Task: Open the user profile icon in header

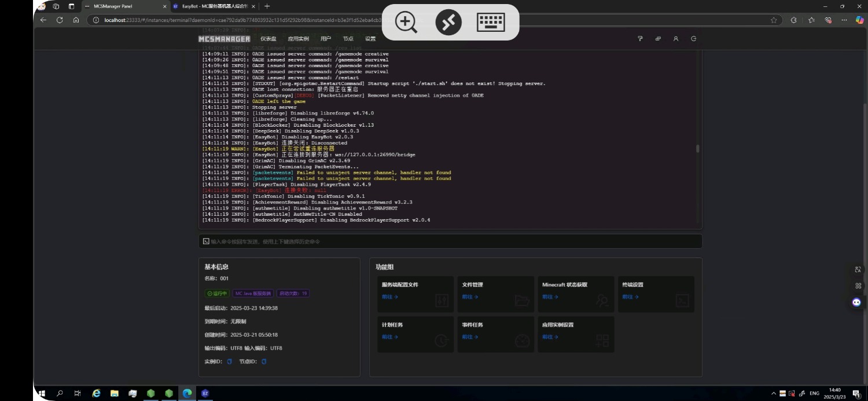Action: click(x=676, y=39)
